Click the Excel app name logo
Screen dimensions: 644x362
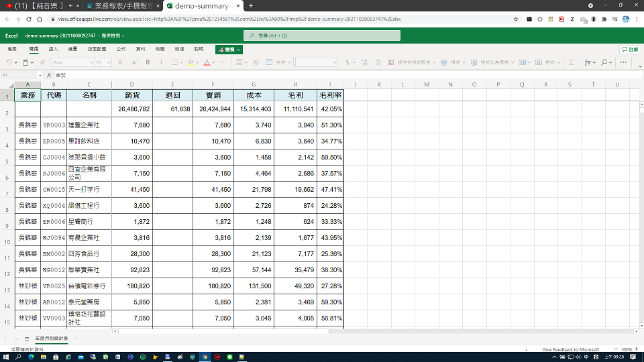[11, 36]
